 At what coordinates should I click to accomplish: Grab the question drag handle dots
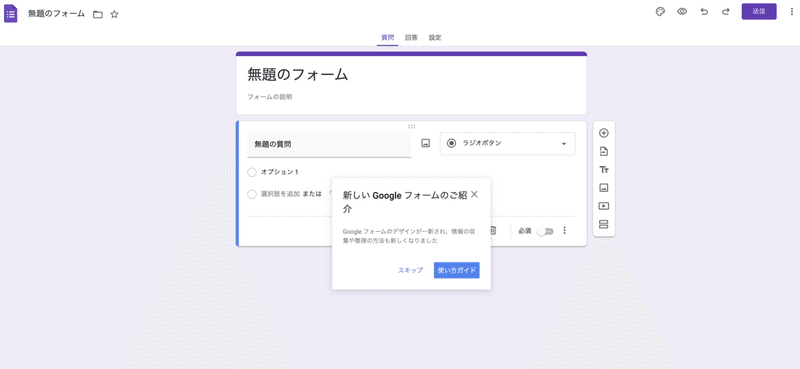(411, 126)
